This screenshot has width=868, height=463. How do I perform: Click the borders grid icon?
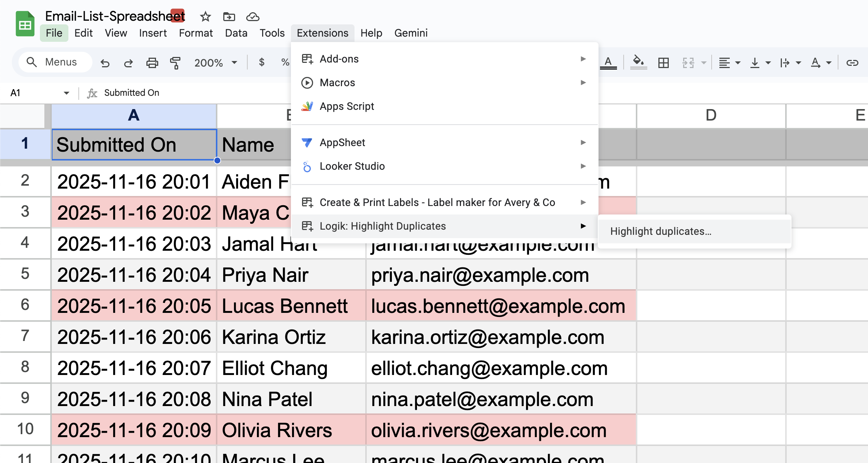664,63
